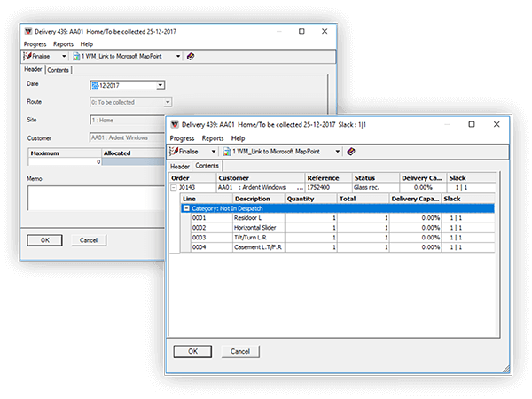Image resolution: width=532 pixels, height=399 pixels.
Task: Collapse the Category: Not In Despatch group
Action: (186, 208)
